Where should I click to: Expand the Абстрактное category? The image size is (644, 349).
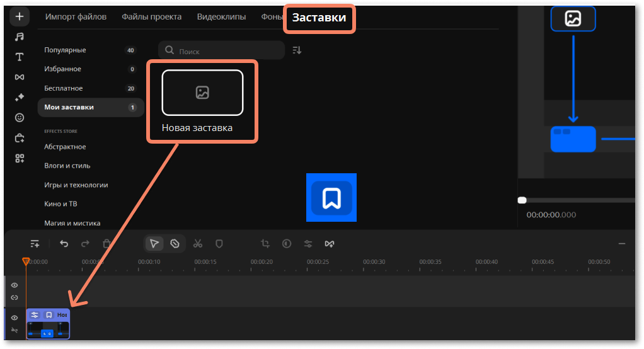tap(65, 147)
